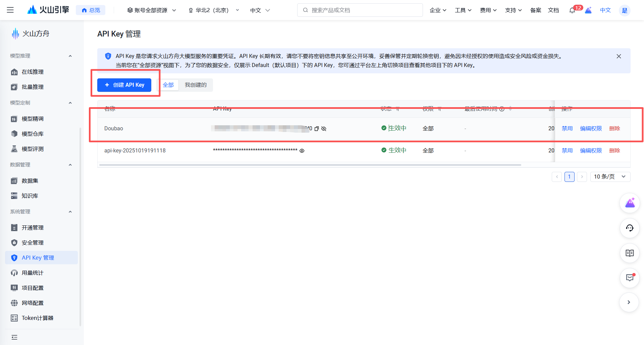
Task: Edit permissions for the Doubao key
Action: [591, 129]
